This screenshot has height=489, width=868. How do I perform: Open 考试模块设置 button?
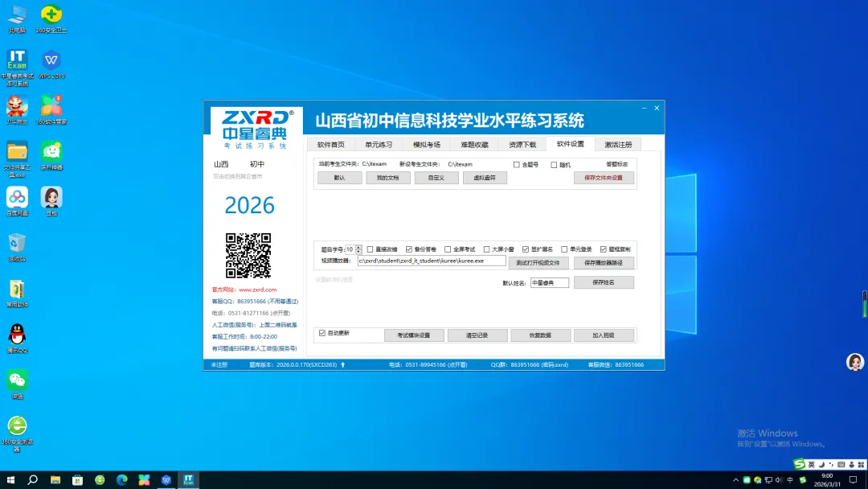click(414, 335)
